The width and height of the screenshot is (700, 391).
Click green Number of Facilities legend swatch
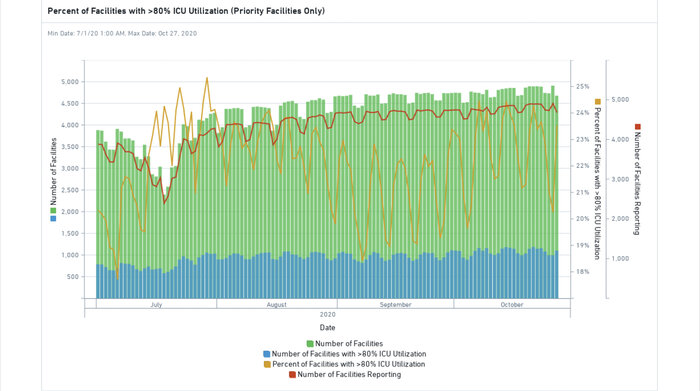(x=310, y=344)
